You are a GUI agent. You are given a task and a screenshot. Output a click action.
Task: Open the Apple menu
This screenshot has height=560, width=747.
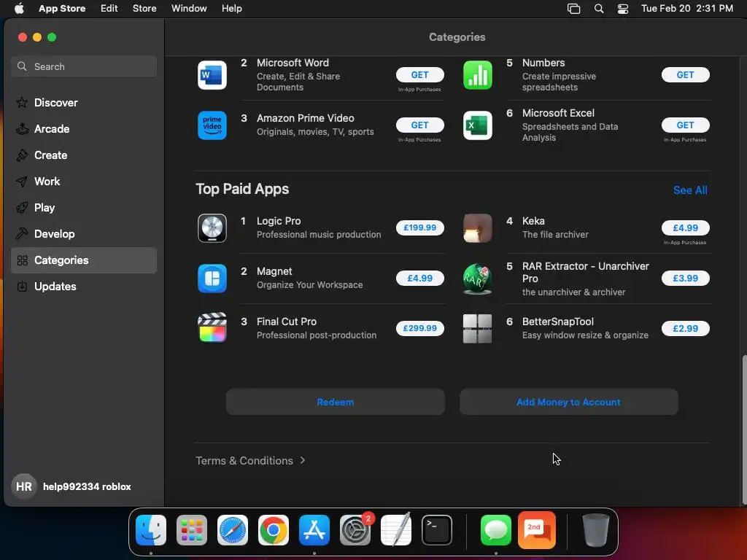point(19,9)
